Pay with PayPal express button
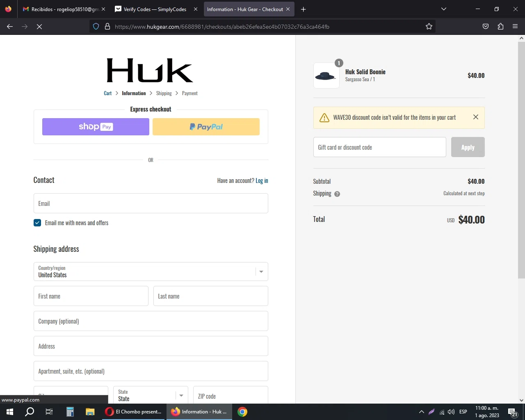The image size is (525, 420). click(206, 127)
